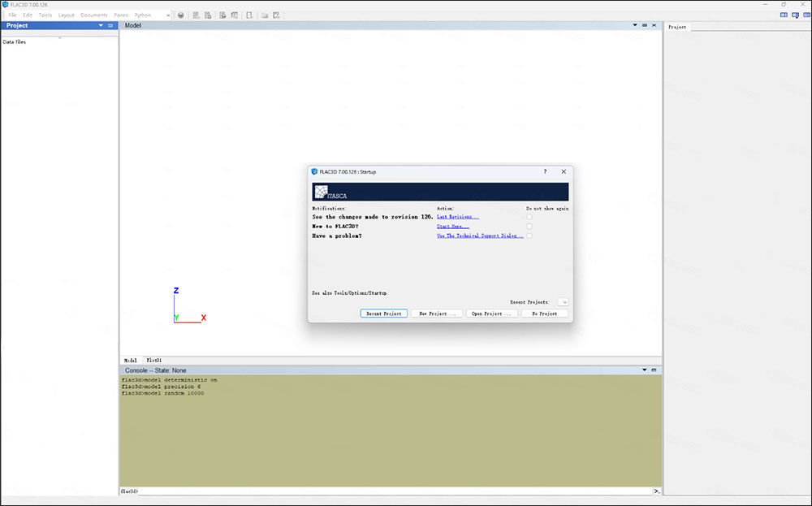Float the Model pane using its window icon

point(645,25)
